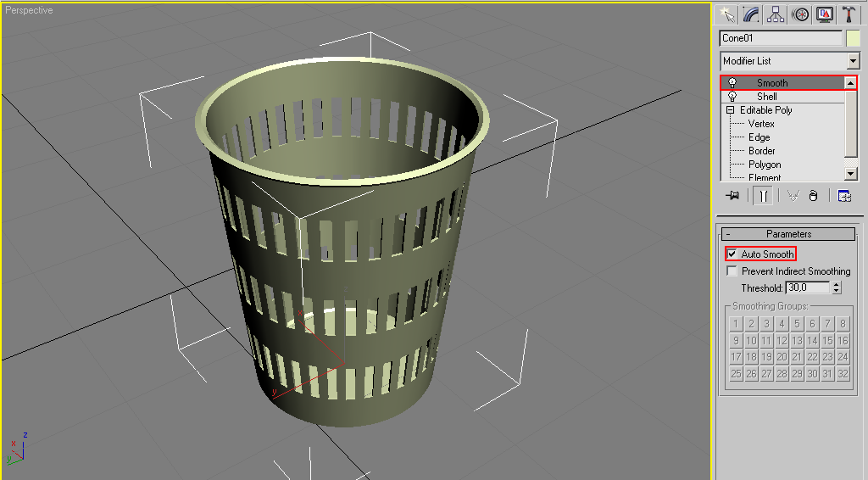Select the Element sub-object level

(765, 177)
